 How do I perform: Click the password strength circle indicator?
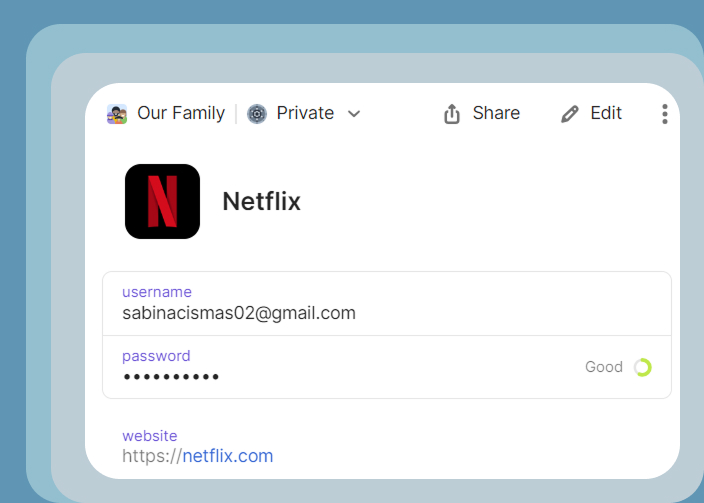[642, 367]
